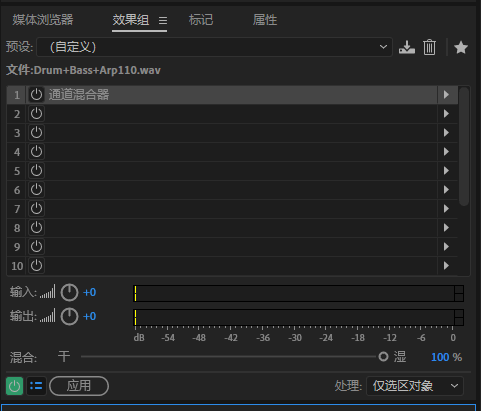Open effect menu arrow for slot 8
Image resolution: width=481 pixels, height=411 pixels.
tap(447, 228)
